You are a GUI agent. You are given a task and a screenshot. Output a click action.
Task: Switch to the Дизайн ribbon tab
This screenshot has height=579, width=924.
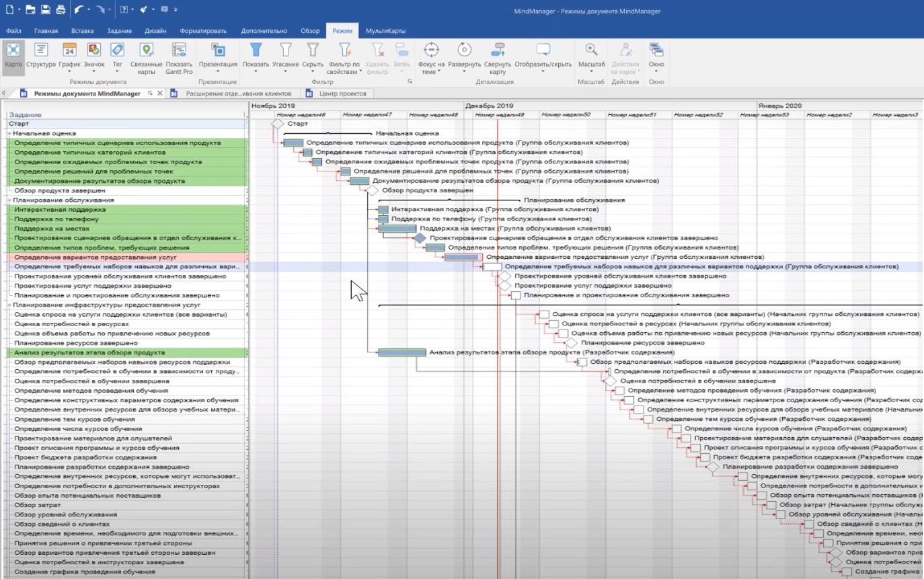pos(155,31)
